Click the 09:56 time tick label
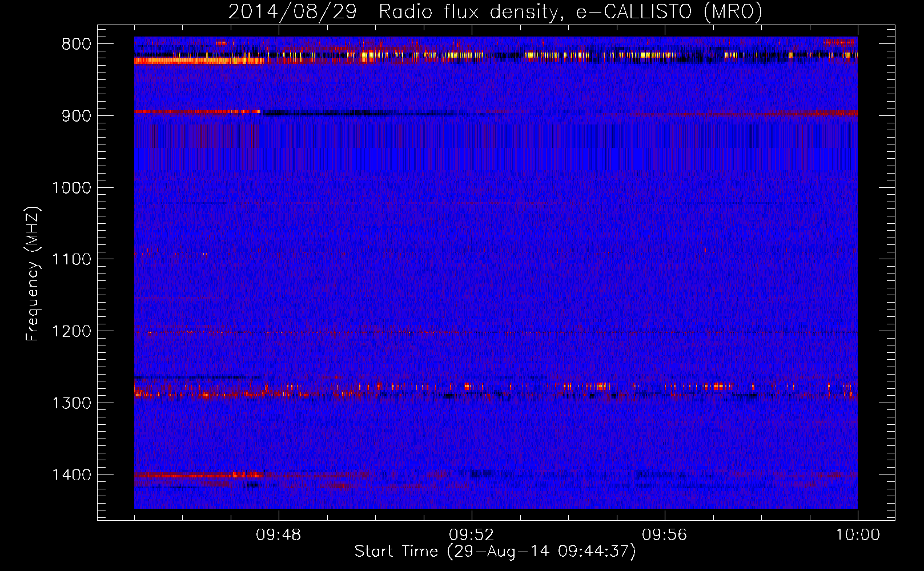The width and height of the screenshot is (924, 571). 665,535
